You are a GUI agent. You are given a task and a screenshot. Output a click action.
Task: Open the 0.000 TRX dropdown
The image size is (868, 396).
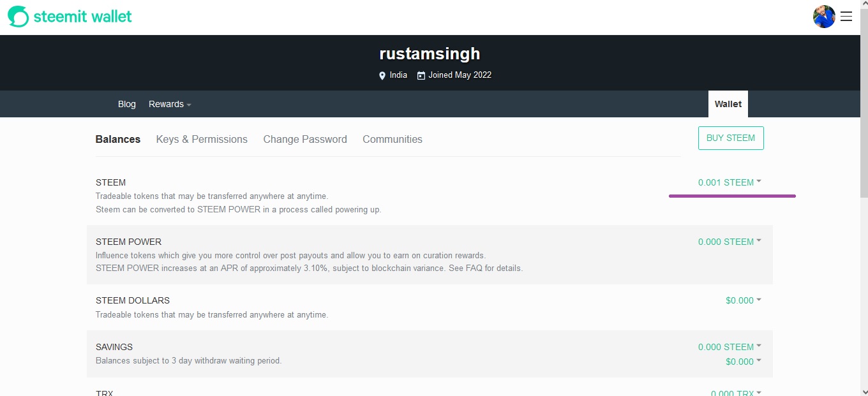tap(736, 393)
